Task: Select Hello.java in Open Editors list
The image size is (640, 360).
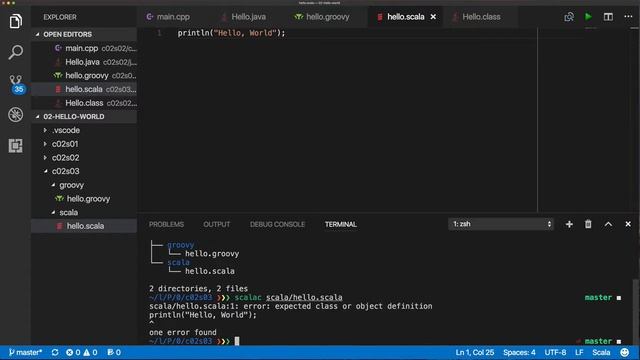Action: click(x=84, y=62)
